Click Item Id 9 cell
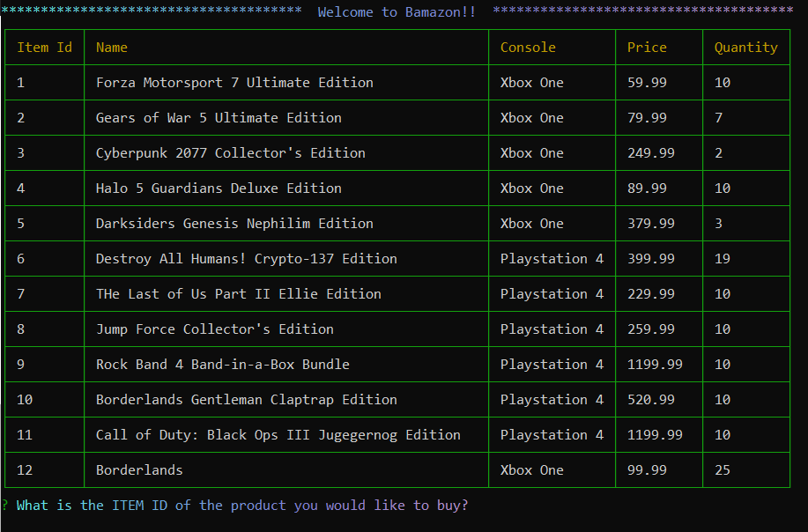The width and height of the screenshot is (808, 532). coord(20,365)
